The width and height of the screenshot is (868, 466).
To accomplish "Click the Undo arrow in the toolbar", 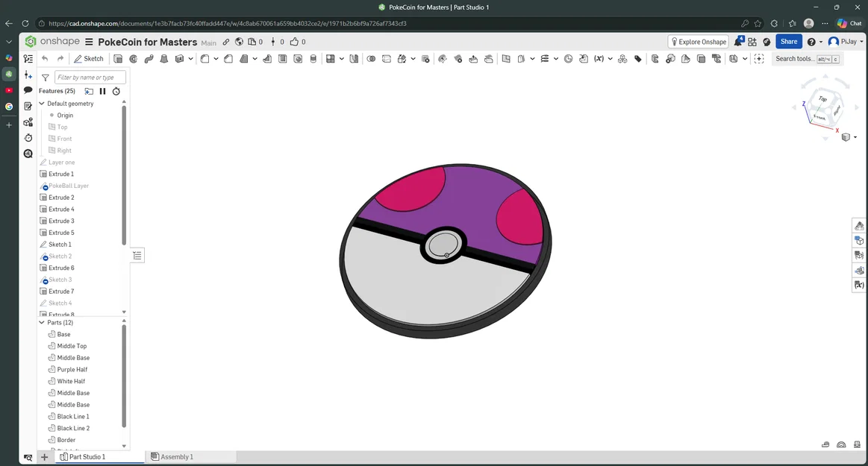I will (45, 59).
